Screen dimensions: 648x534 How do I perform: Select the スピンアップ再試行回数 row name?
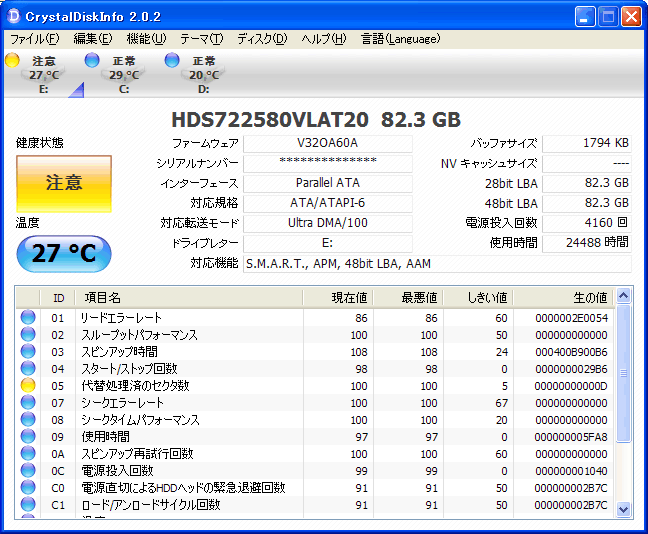tap(137, 453)
